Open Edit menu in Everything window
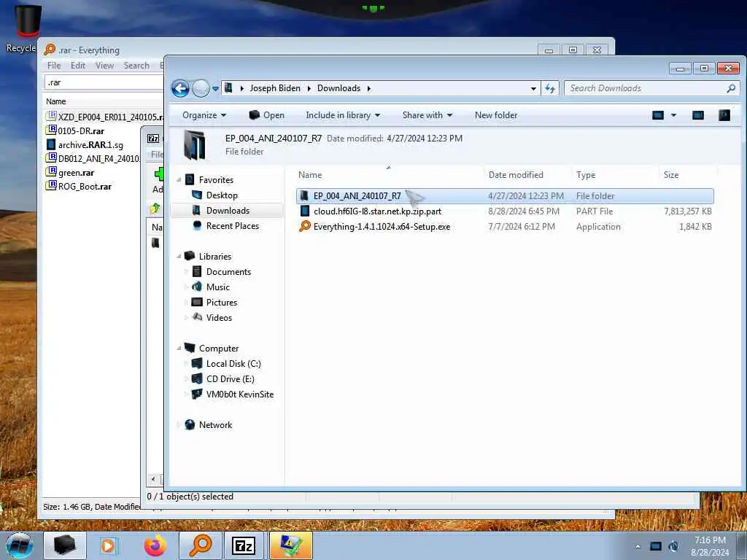 [77, 66]
